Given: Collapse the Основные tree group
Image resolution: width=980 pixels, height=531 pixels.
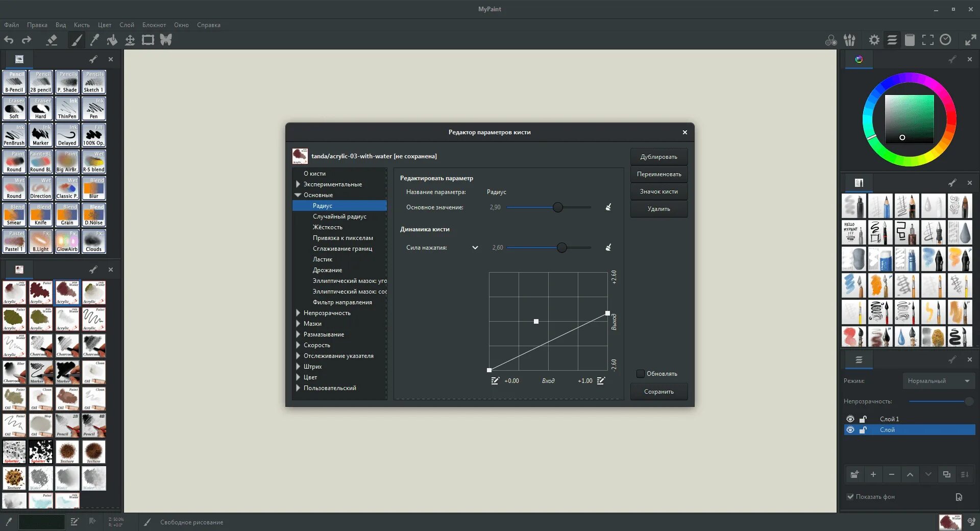Looking at the screenshot, I should click(298, 195).
